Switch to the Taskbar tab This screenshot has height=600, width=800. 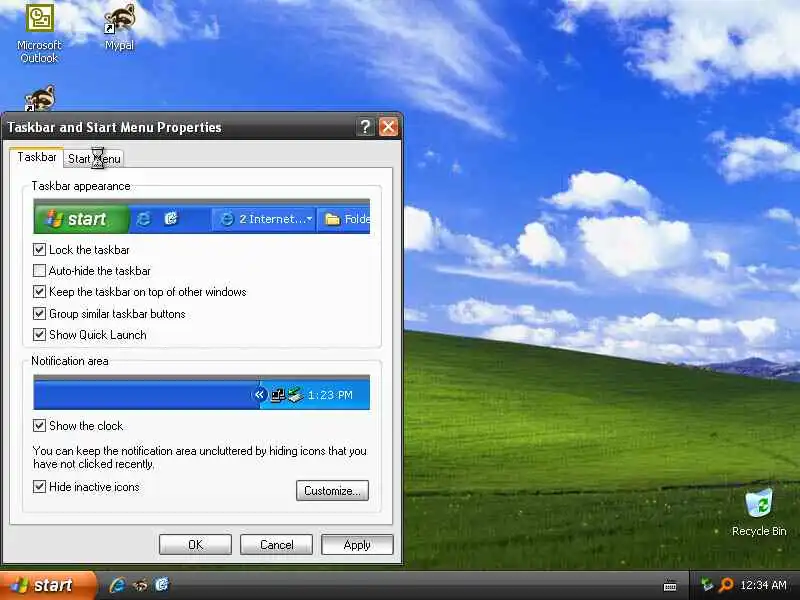pos(37,157)
